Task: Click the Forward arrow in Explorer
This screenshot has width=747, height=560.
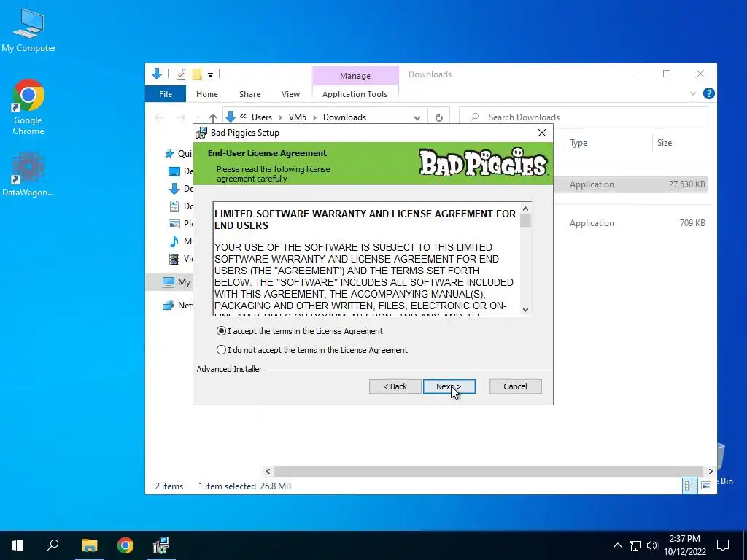Action: click(x=181, y=117)
